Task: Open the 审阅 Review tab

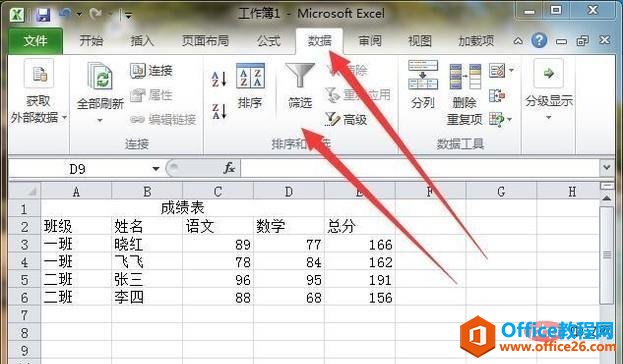Action: (370, 41)
